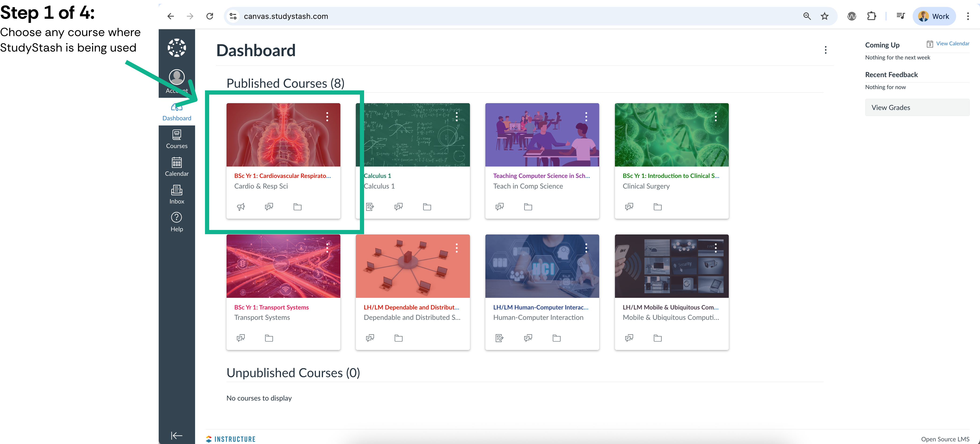Open options menu on Dependable and Distributed card

coord(457,248)
